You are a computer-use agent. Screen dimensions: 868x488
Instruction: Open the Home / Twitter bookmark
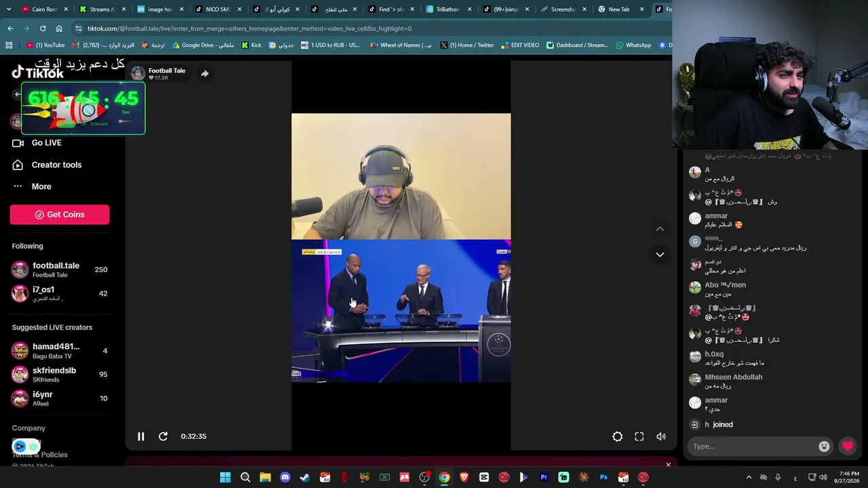pyautogui.click(x=467, y=45)
